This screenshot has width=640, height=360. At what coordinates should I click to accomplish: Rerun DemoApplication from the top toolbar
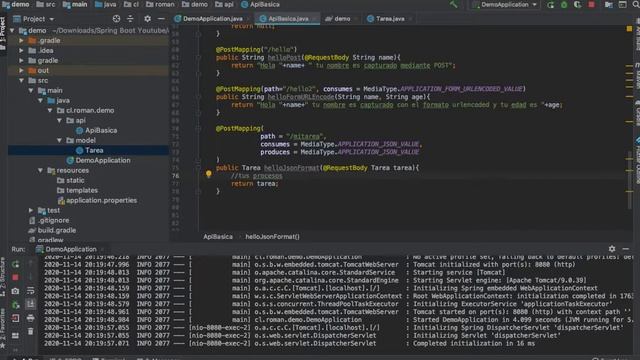click(x=551, y=5)
